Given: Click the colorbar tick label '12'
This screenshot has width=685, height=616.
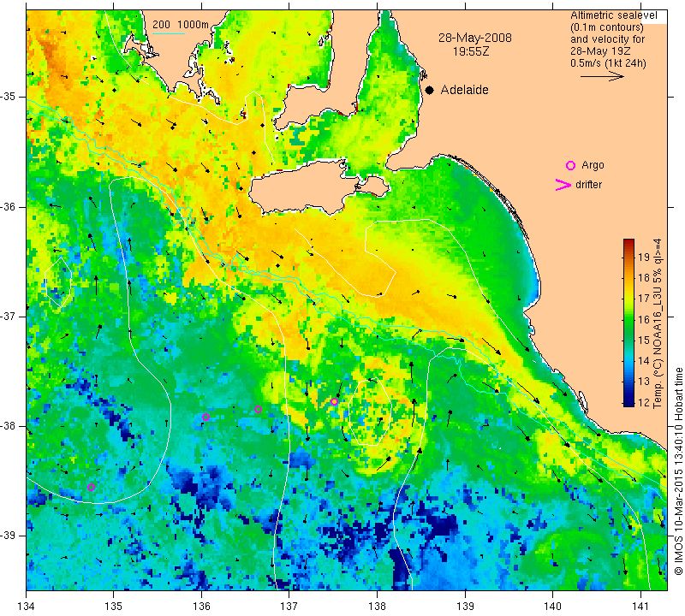Looking at the screenshot, I should click(644, 402).
